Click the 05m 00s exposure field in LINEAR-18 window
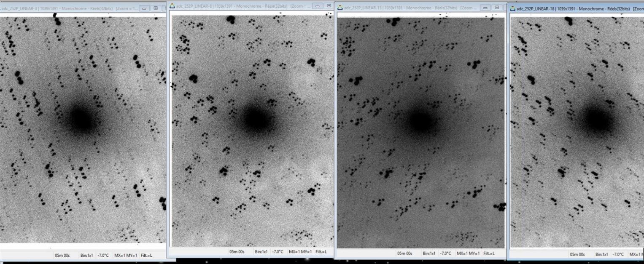Image resolution: width=644 pixels, height=264 pixels. 577,254
